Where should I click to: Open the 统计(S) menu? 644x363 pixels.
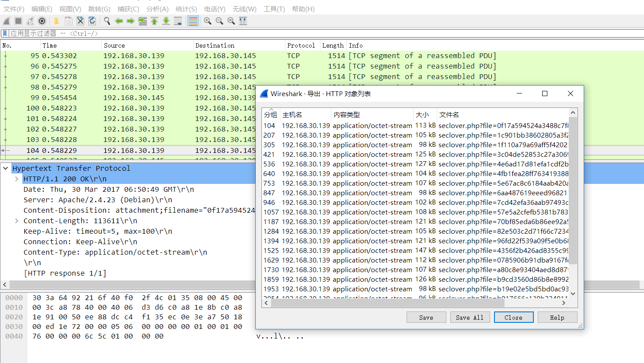(x=186, y=9)
